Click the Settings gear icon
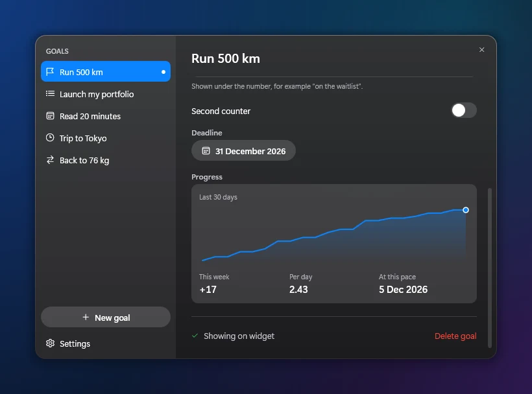The width and height of the screenshot is (532, 394). pyautogui.click(x=50, y=343)
